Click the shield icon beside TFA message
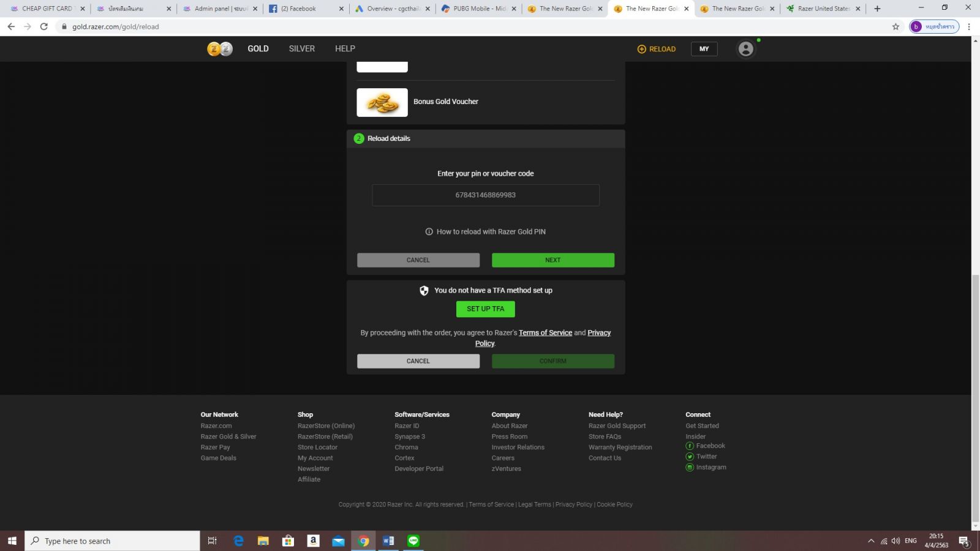The height and width of the screenshot is (551, 980). coord(424,291)
